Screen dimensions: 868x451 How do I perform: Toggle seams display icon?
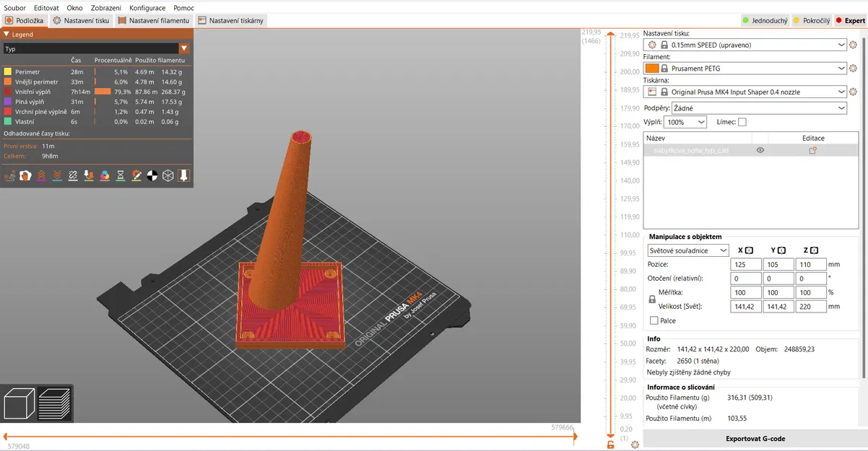[73, 175]
